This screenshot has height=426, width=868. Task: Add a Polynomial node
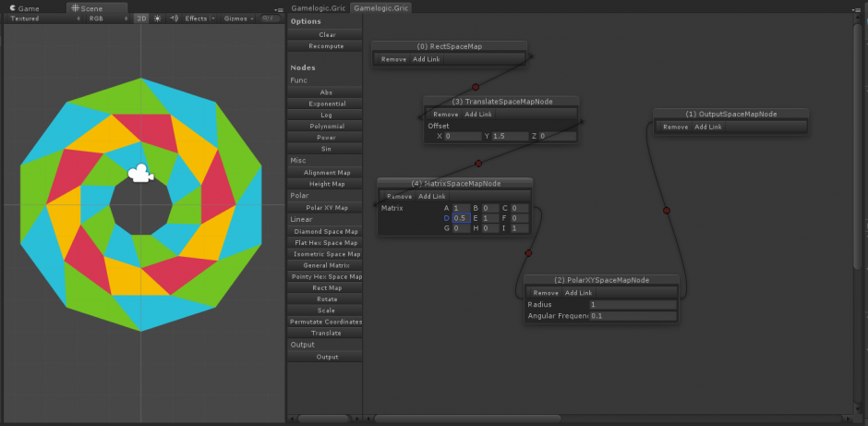tap(325, 127)
